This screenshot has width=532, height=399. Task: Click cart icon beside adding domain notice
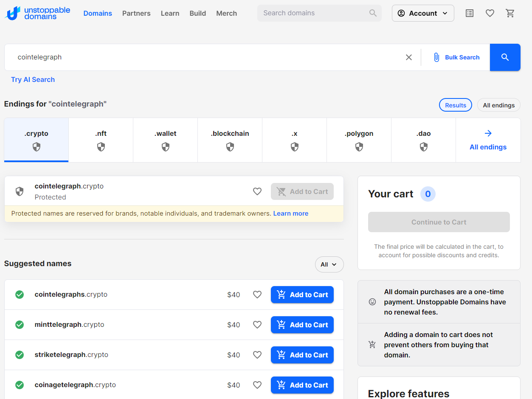372,345
